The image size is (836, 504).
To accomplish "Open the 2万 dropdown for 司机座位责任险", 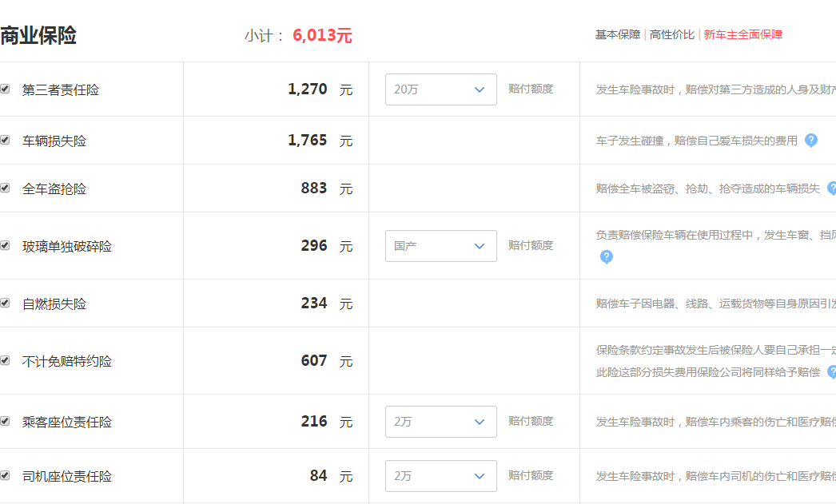I will 441,476.
